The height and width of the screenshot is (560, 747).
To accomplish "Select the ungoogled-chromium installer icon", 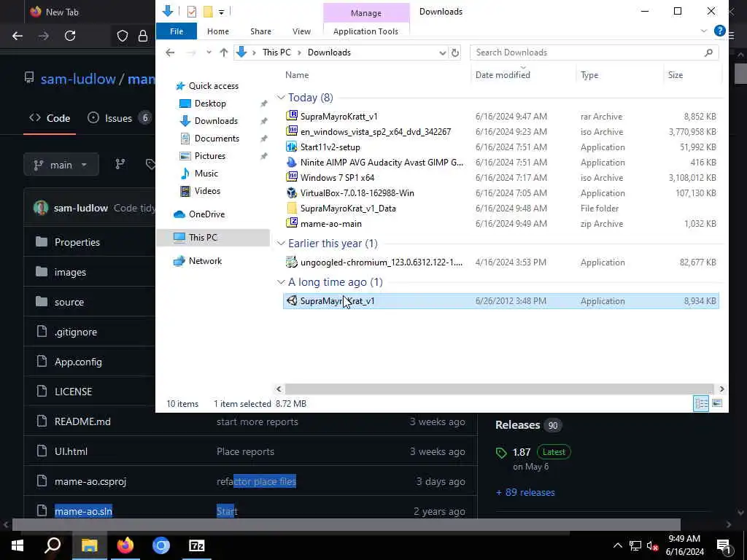I will click(x=292, y=262).
